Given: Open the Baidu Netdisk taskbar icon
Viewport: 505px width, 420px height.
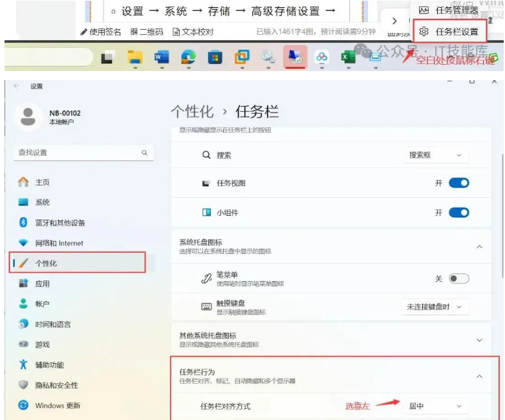Looking at the screenshot, I should 322,58.
